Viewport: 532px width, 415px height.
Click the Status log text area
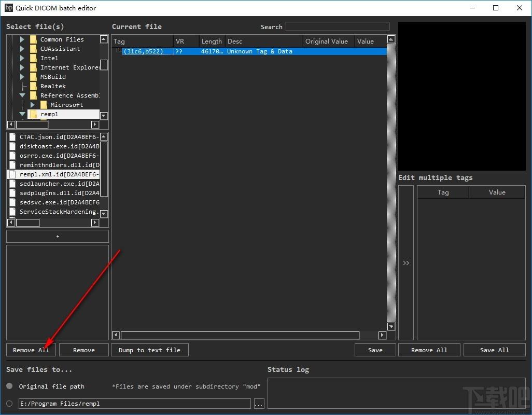(x=396, y=394)
